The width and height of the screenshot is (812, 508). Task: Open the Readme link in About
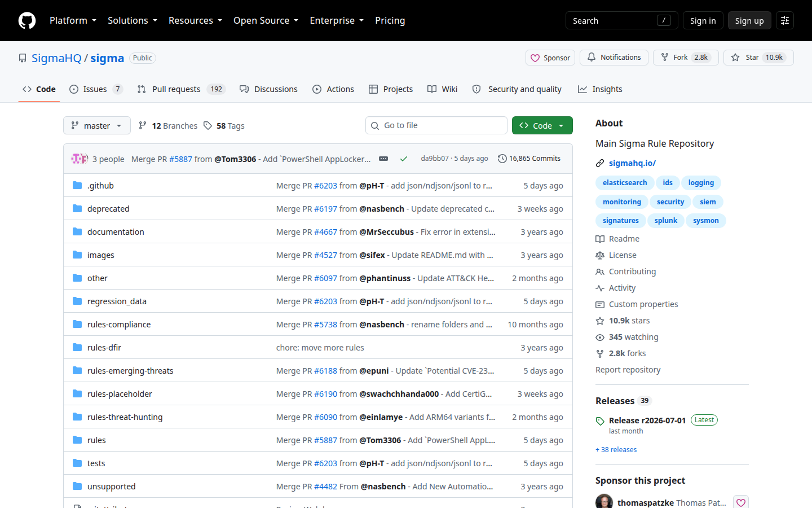coord(617,239)
